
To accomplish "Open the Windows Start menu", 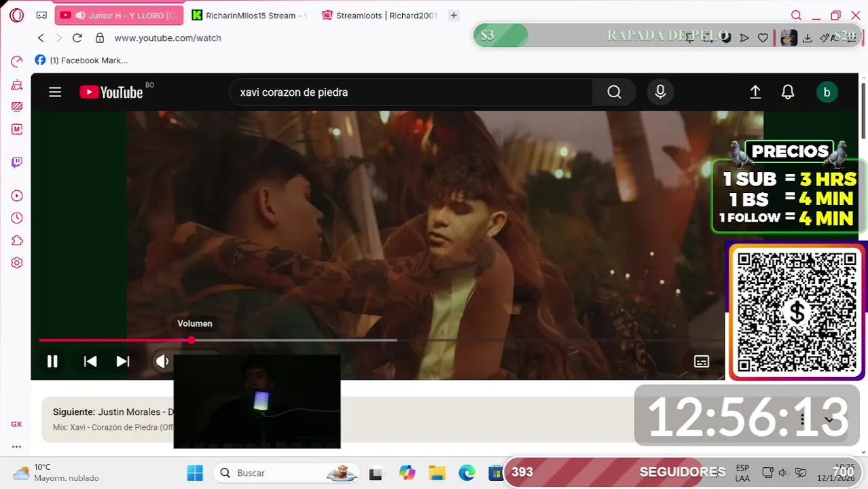I will pos(195,473).
